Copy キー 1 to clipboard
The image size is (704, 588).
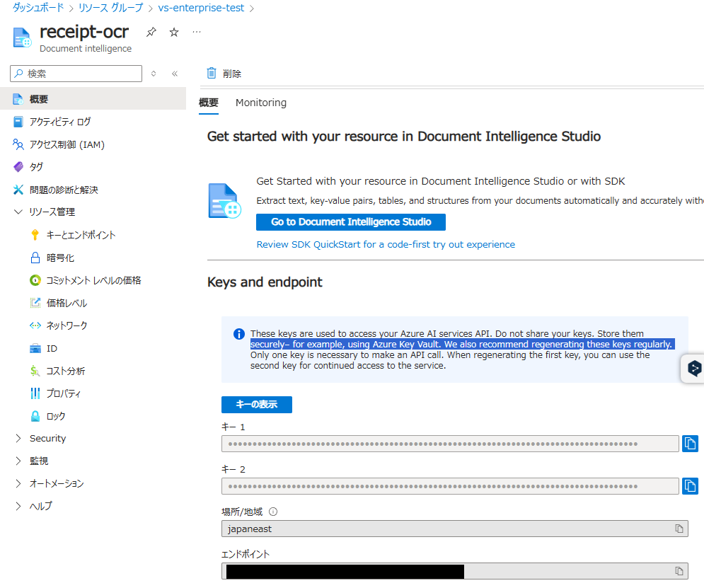(690, 444)
